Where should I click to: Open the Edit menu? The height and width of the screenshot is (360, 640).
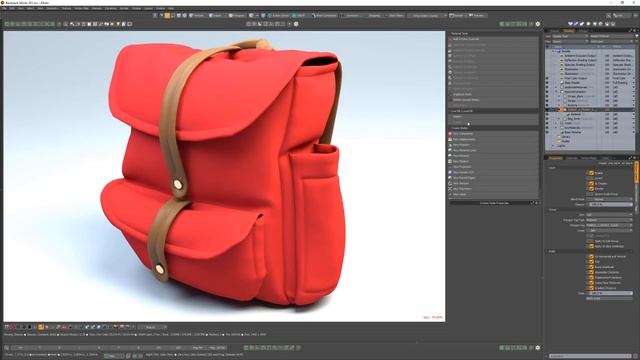click(12, 8)
